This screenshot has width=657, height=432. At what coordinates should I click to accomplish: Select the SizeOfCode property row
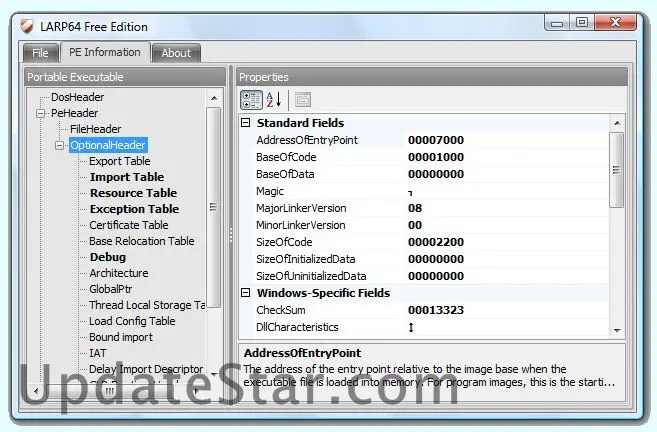click(x=424, y=242)
